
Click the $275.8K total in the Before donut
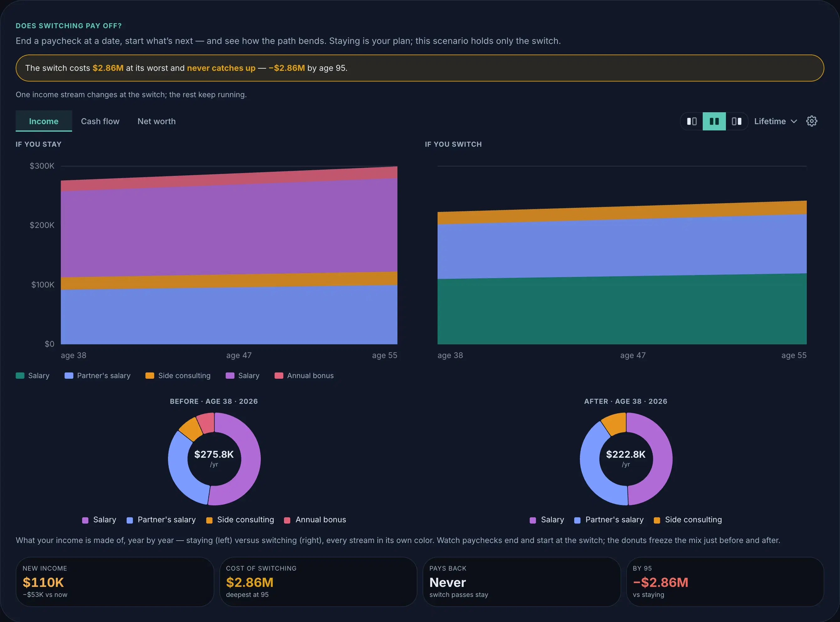point(214,455)
